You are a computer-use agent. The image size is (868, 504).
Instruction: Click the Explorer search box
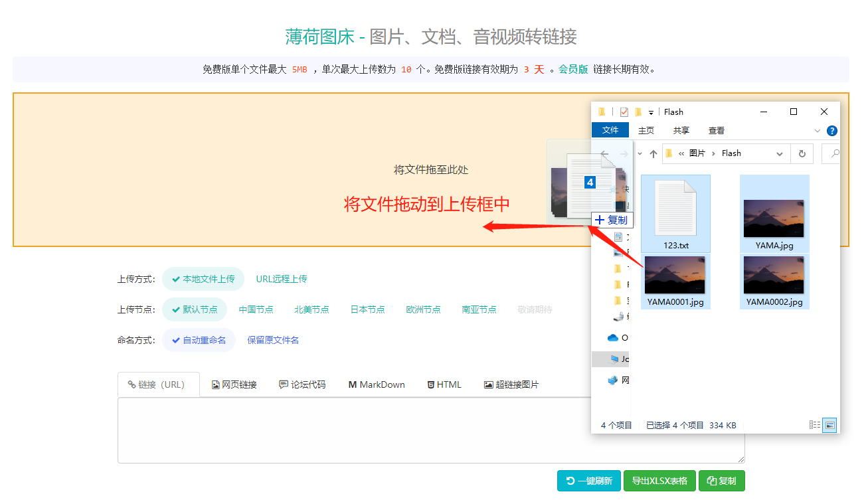pos(831,153)
